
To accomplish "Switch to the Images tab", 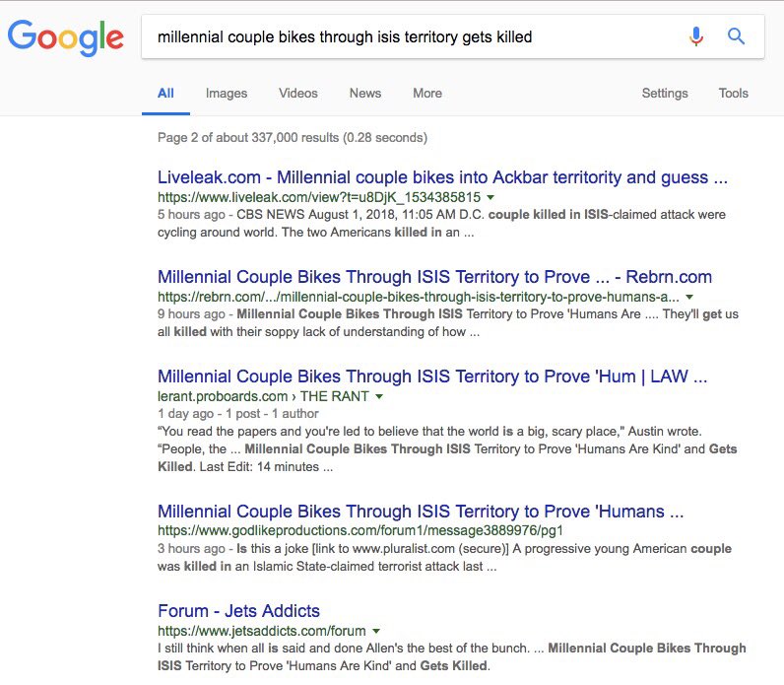I will point(227,93).
